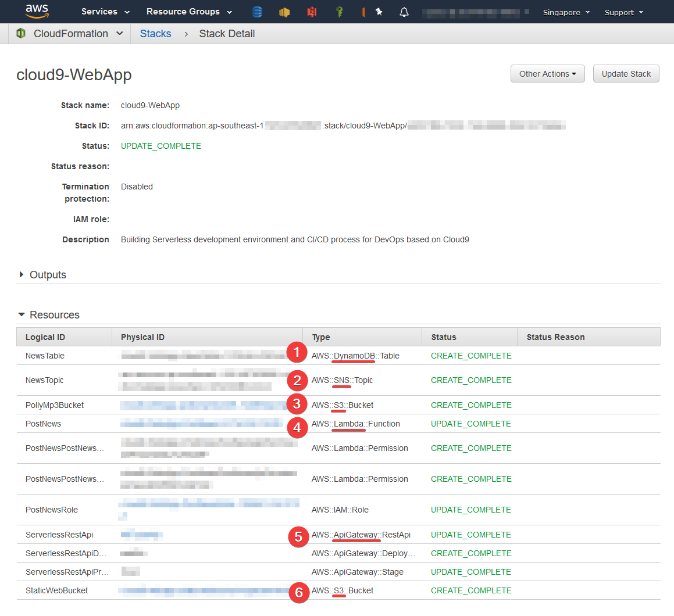Open the Other Actions dropdown
This screenshot has height=616, width=674.
[x=548, y=74]
